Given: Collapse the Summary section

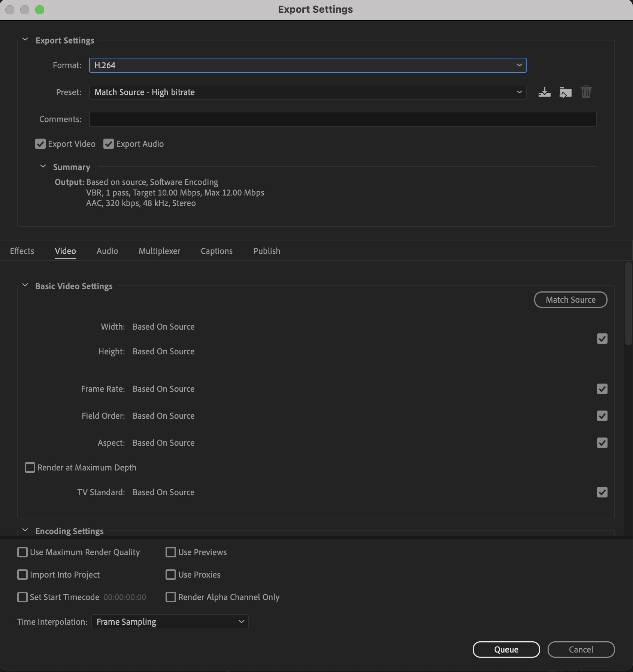Looking at the screenshot, I should [43, 166].
